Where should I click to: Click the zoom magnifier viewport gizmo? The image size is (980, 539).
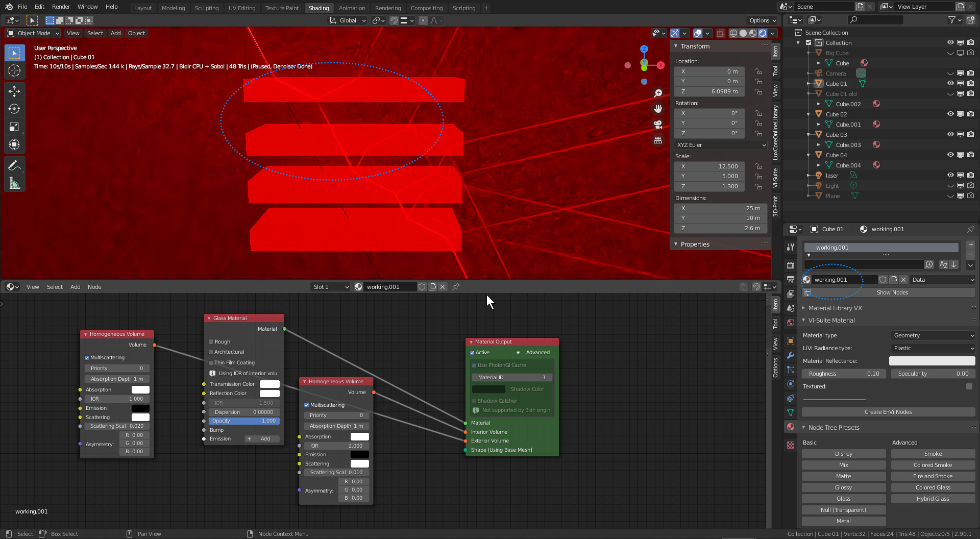[658, 93]
